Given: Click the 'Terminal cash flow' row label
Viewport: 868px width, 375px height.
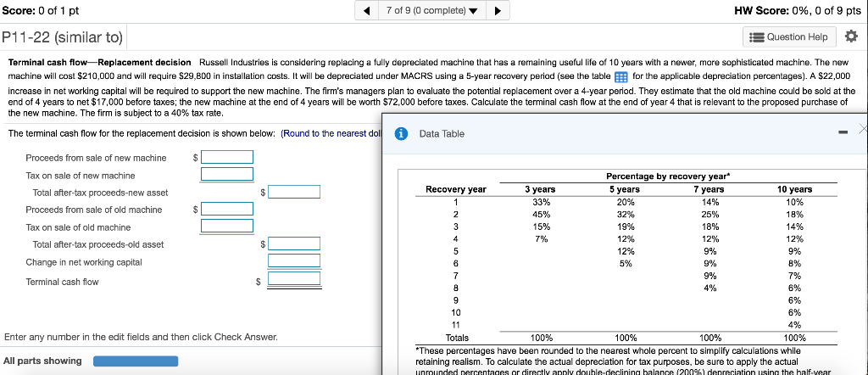Looking at the screenshot, I should coord(62,282).
